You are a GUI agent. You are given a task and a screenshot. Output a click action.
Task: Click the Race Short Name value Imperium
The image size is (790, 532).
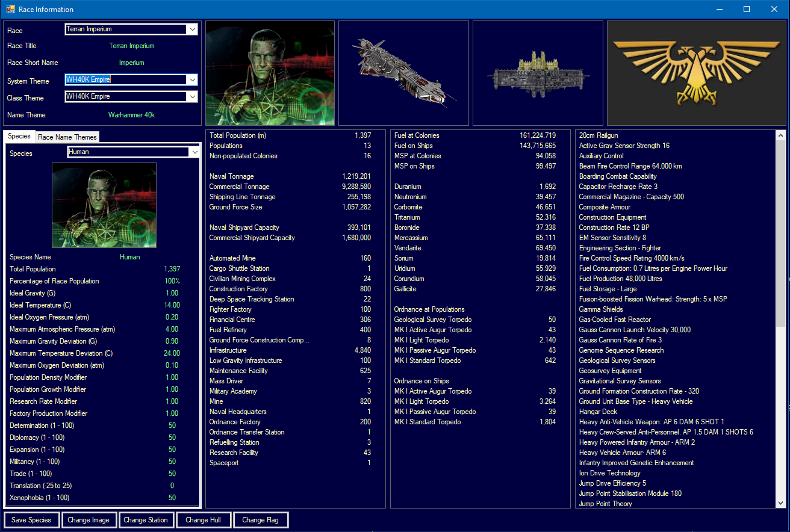[x=132, y=63]
